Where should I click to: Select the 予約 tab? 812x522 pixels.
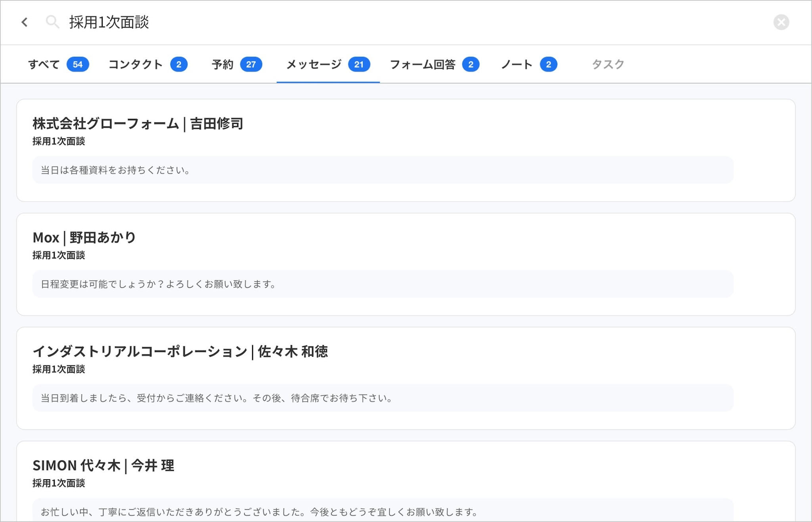222,64
